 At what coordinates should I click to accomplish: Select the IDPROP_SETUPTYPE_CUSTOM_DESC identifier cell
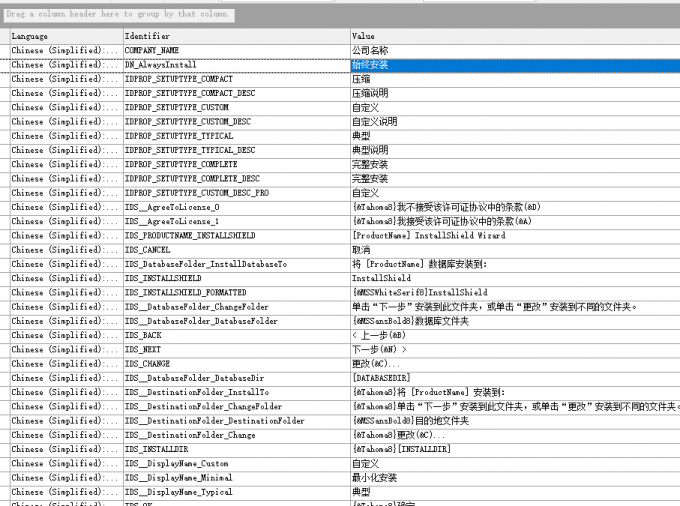tap(236, 122)
